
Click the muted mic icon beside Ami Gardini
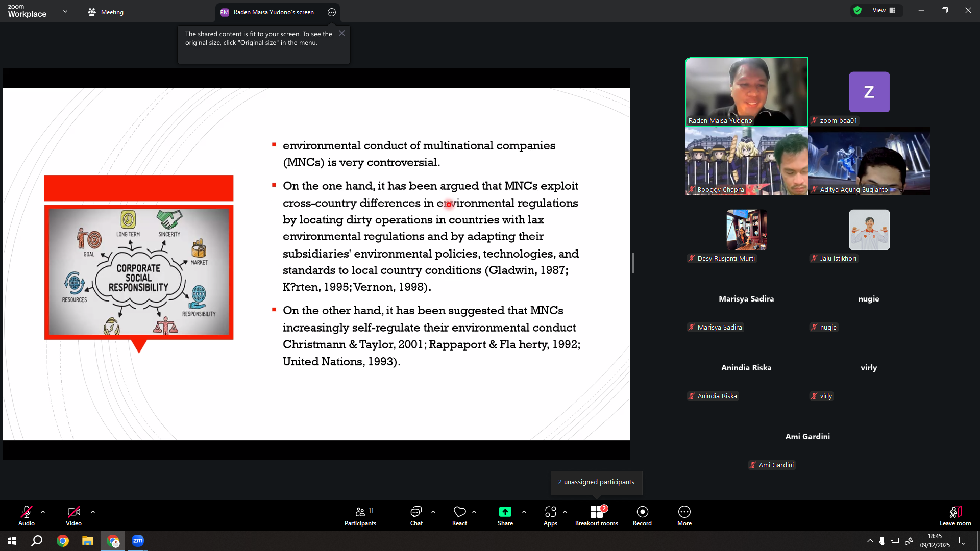pos(752,465)
